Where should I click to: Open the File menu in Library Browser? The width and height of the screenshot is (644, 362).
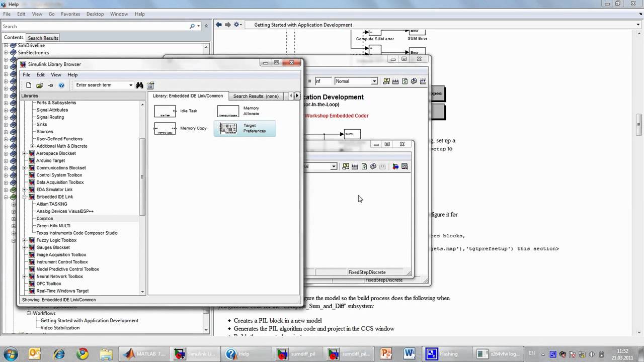[x=27, y=75]
